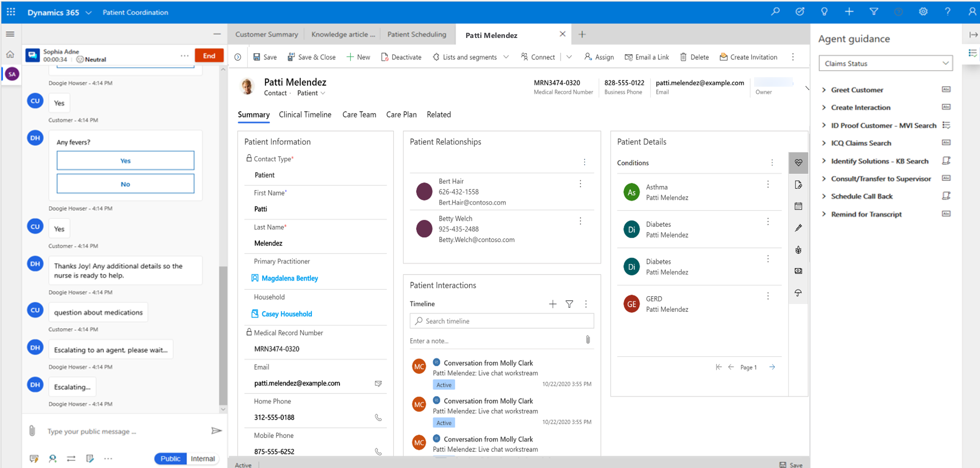Click Magdalena Bentley primary practitioner link
This screenshot has height=468, width=980.
pos(289,278)
